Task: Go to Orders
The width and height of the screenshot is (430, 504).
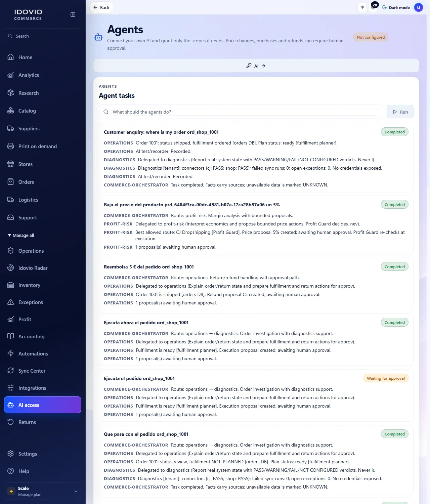Action: point(43,182)
